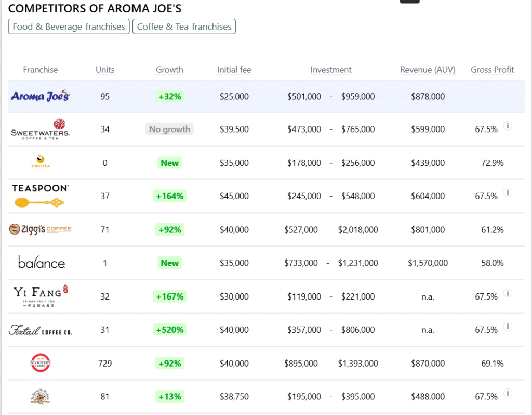
Task: Click the Initial fee column header
Action: [x=234, y=70]
